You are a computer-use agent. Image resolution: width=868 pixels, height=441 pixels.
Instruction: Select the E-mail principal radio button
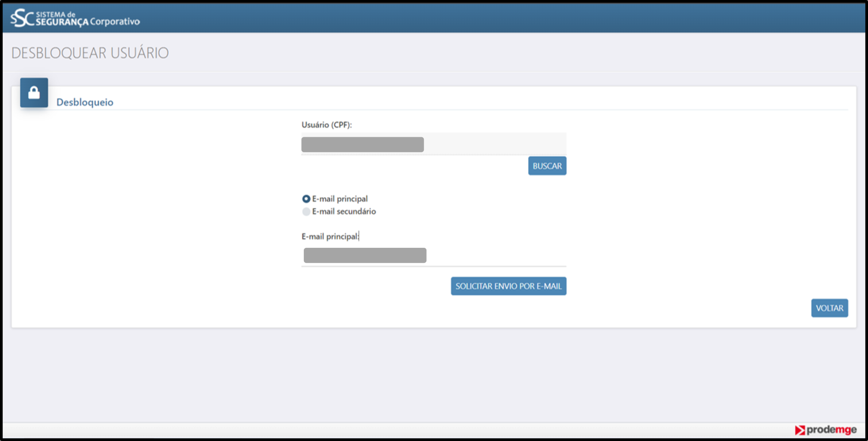tap(306, 199)
